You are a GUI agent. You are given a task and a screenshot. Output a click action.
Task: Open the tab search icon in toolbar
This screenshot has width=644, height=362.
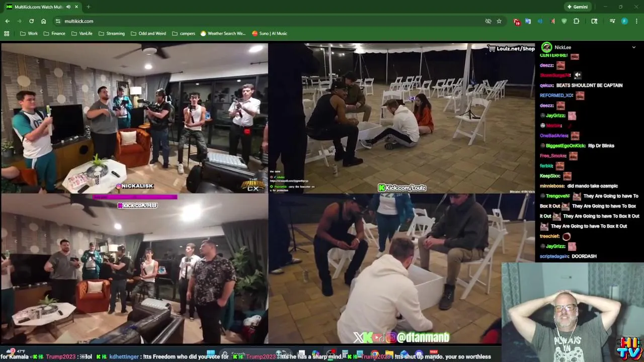pos(594,21)
